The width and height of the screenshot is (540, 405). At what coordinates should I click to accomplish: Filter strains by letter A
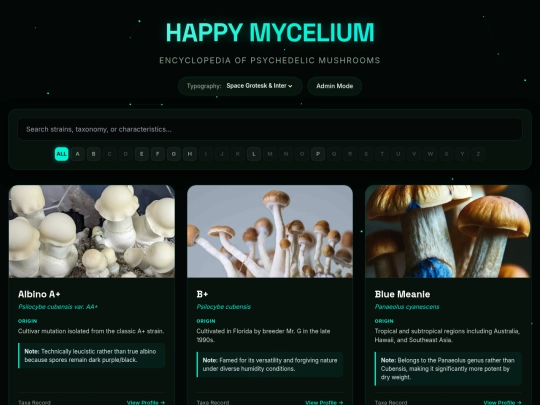tap(77, 154)
